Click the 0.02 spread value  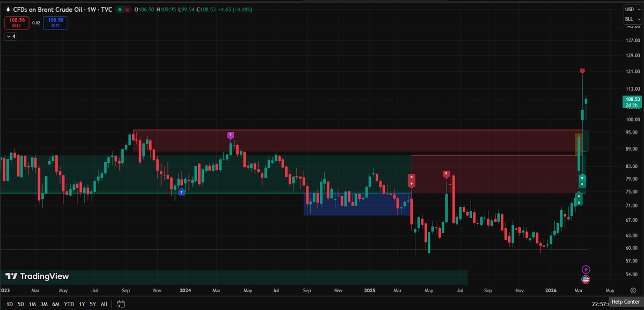pyautogui.click(x=36, y=23)
